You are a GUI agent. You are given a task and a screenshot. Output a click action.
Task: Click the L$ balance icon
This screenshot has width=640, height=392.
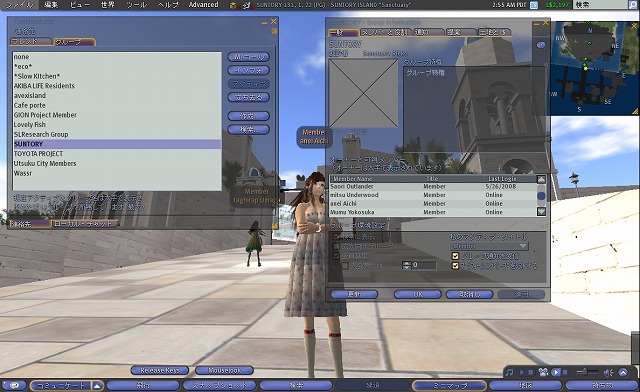[x=533, y=5]
